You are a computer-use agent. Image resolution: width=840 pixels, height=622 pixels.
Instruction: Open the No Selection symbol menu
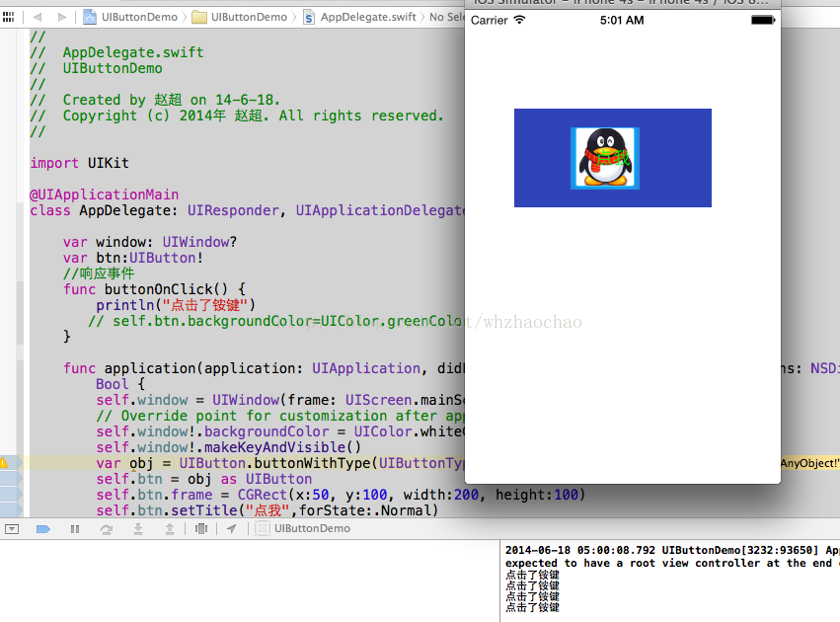pos(447,17)
